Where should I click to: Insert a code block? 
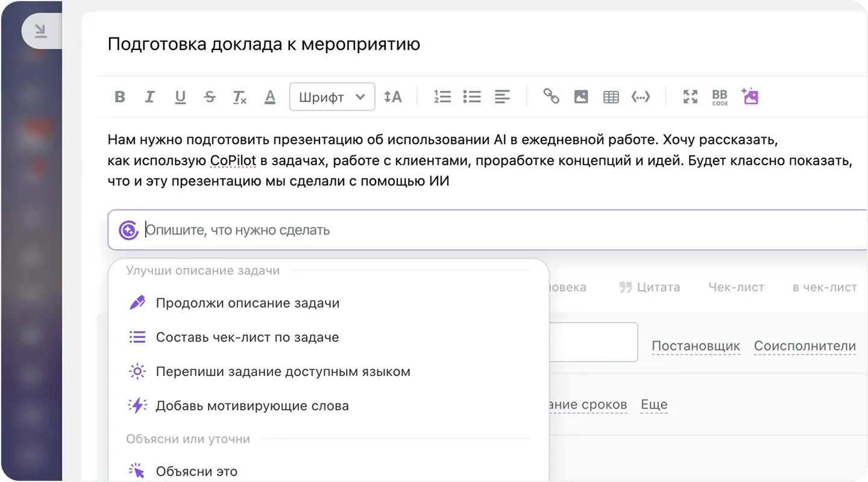point(640,96)
